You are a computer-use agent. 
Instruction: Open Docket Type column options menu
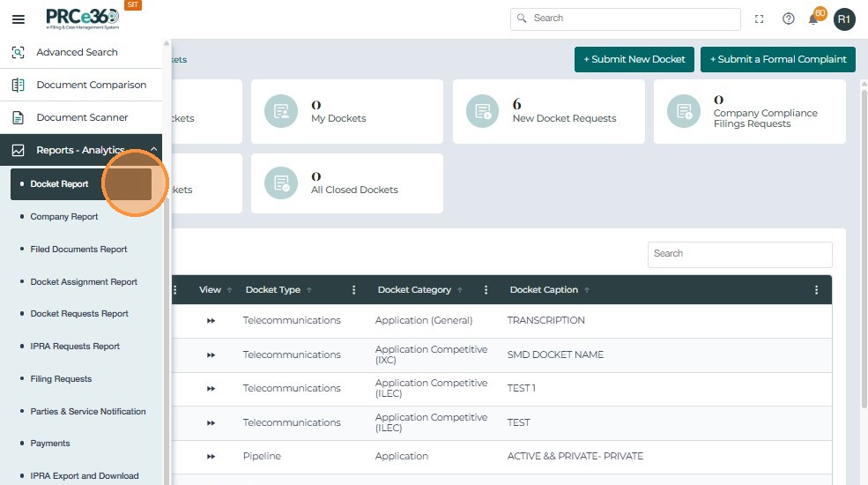[353, 290]
